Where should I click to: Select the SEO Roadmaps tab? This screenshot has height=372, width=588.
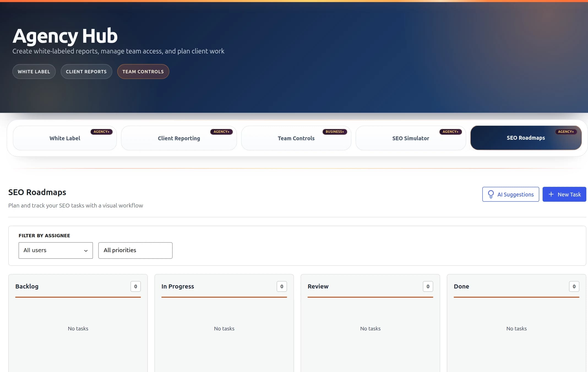coord(526,138)
